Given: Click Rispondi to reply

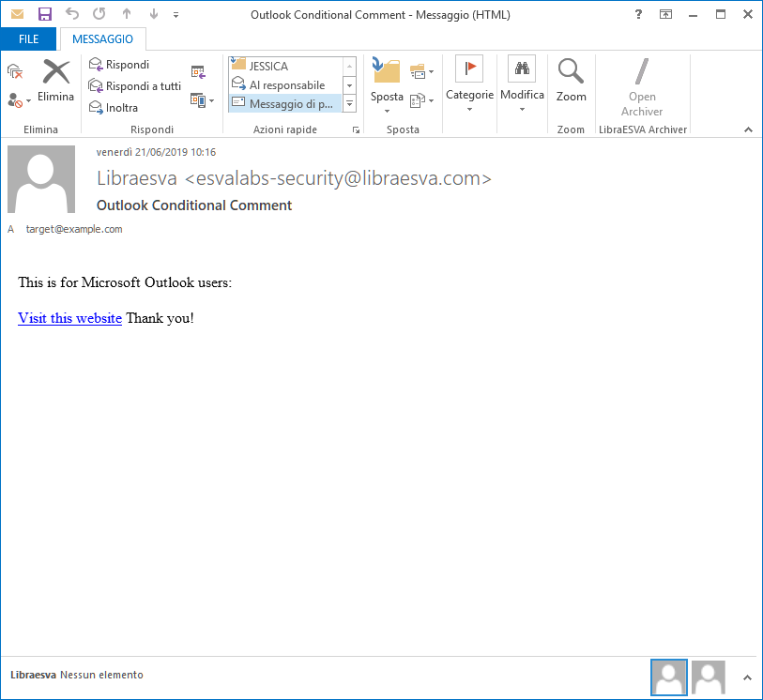Looking at the screenshot, I should click(119, 64).
